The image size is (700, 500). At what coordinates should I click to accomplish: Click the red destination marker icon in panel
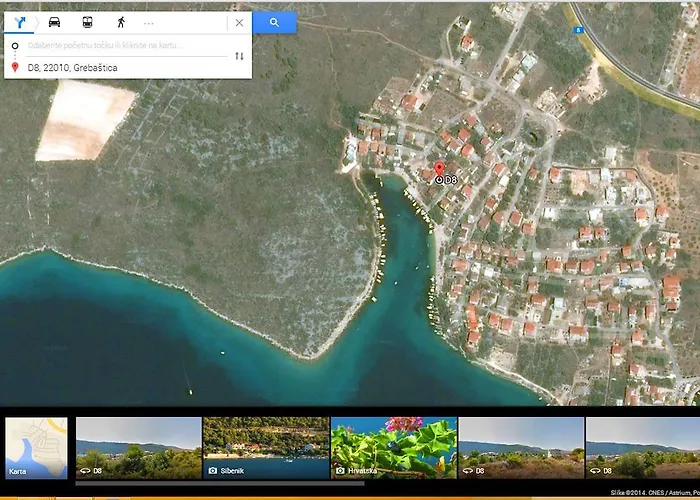click(15, 67)
